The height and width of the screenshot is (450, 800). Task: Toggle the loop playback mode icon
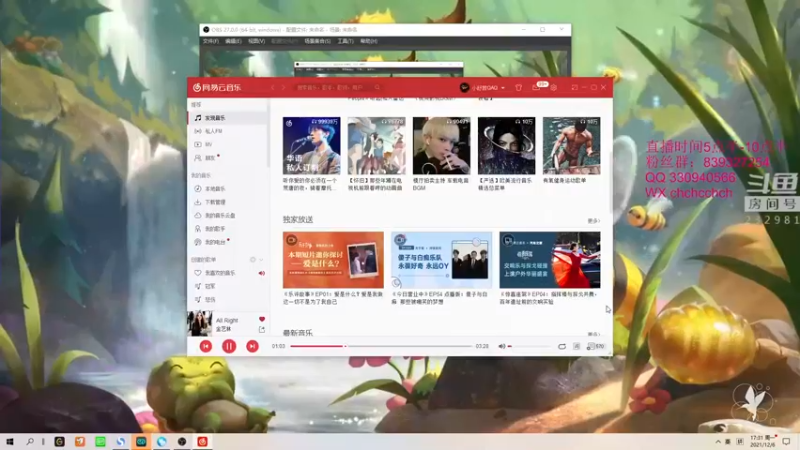coord(562,346)
